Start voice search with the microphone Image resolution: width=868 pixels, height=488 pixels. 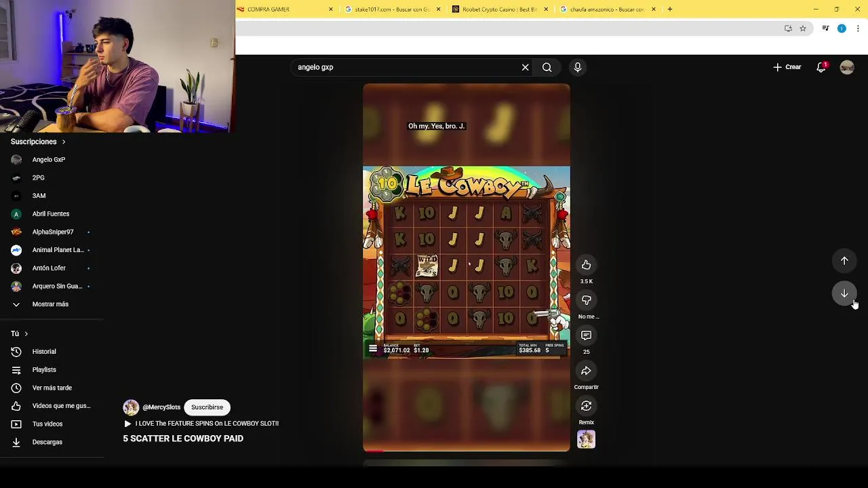point(578,67)
